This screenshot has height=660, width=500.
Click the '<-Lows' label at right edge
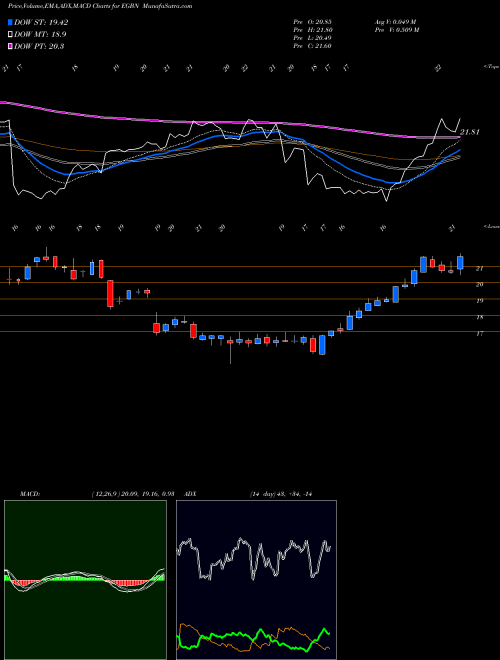tap(491, 226)
